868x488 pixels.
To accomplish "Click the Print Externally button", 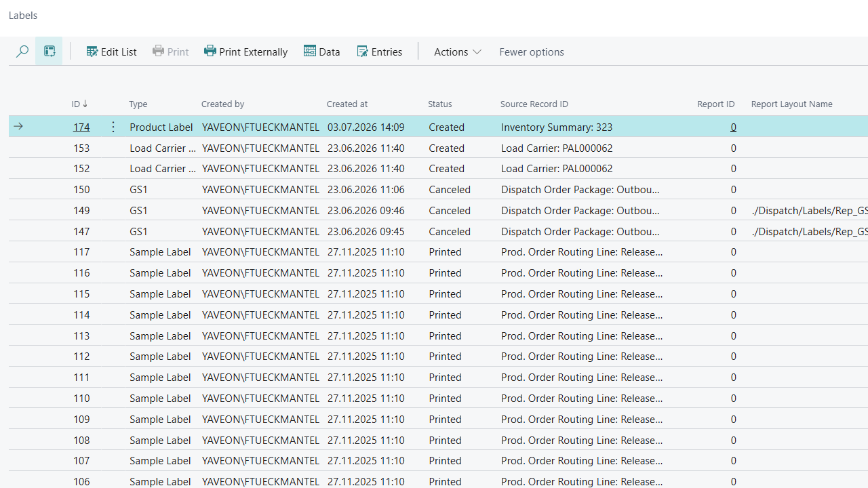I will [245, 52].
